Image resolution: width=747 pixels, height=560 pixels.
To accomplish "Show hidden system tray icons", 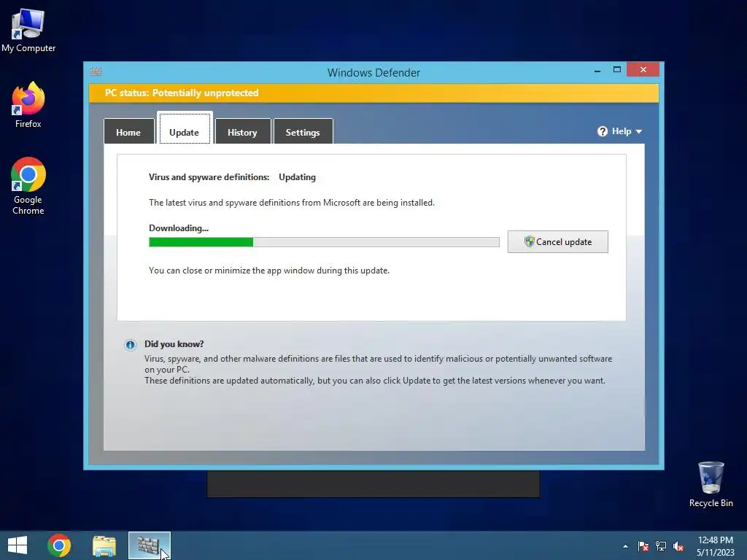I will pyautogui.click(x=625, y=546).
